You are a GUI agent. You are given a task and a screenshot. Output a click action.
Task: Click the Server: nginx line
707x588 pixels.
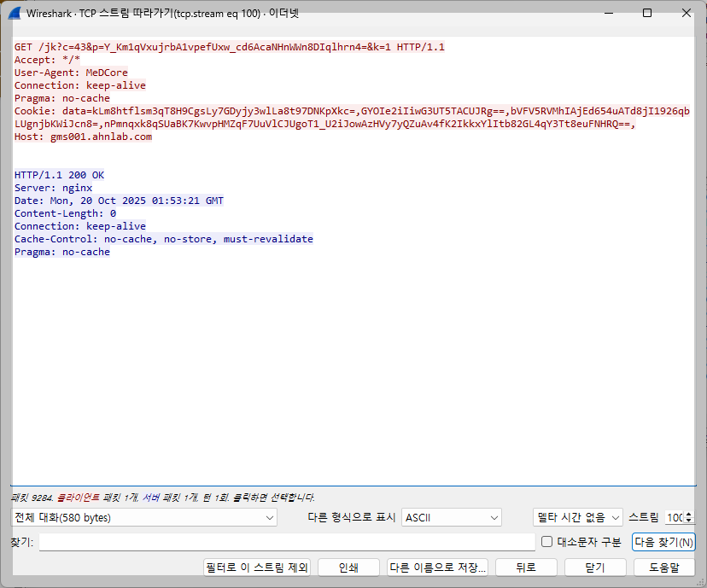53,188
